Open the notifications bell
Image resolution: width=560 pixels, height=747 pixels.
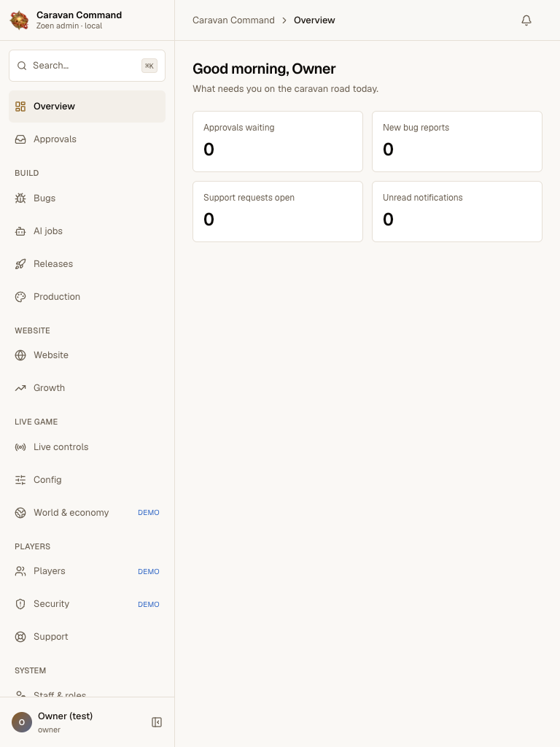pyautogui.click(x=526, y=20)
